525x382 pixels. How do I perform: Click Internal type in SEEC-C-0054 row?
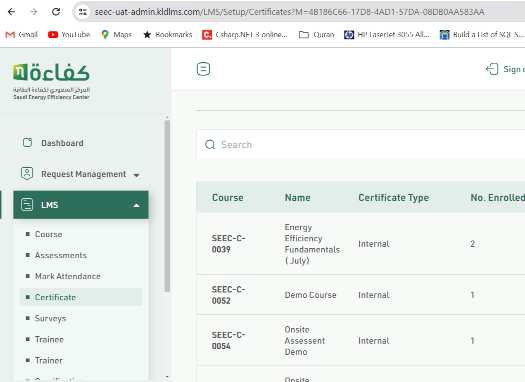pos(374,341)
